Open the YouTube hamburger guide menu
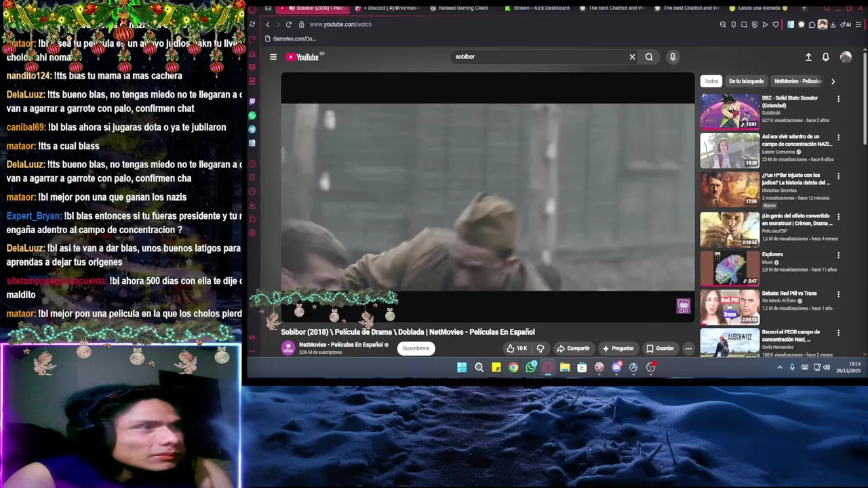Viewport: 868px width, 488px height. (273, 57)
